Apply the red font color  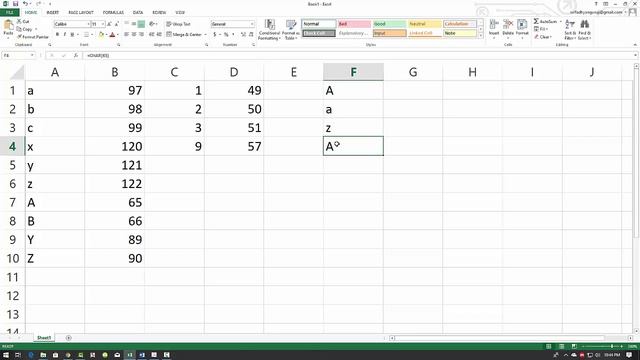tap(112, 35)
